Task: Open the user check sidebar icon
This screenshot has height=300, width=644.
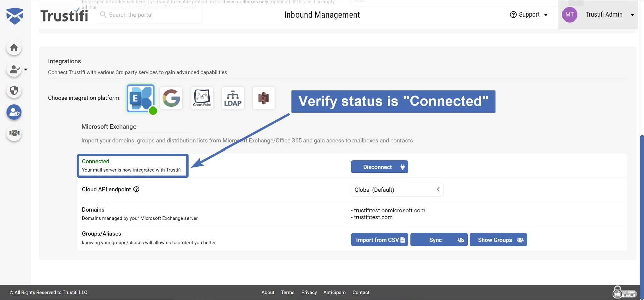Action: click(x=14, y=69)
